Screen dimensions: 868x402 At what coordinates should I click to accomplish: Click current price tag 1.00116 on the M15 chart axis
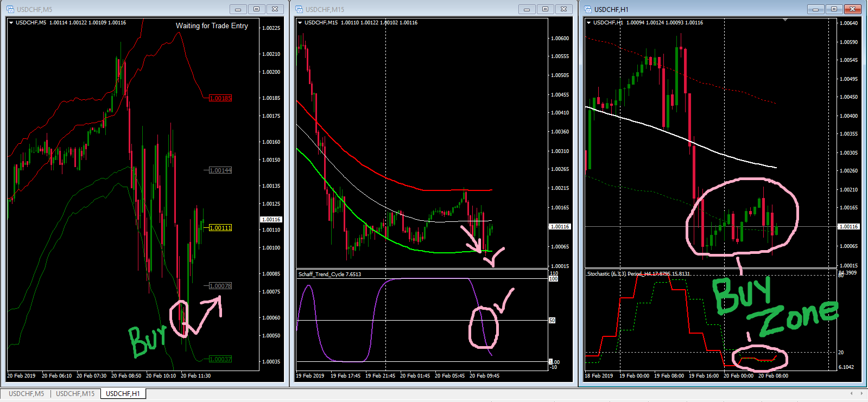pos(560,226)
